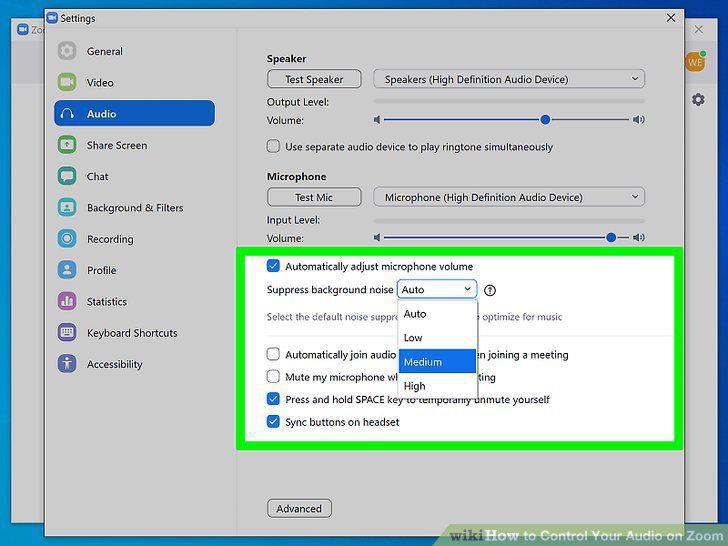Open the Accessibility settings tab
This screenshot has height=546, width=728.
(135, 364)
